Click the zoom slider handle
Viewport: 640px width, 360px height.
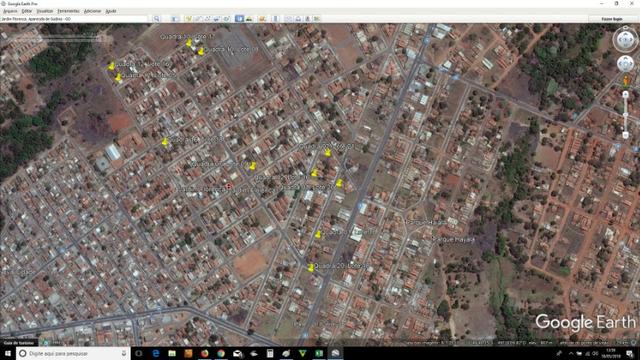tap(625, 115)
